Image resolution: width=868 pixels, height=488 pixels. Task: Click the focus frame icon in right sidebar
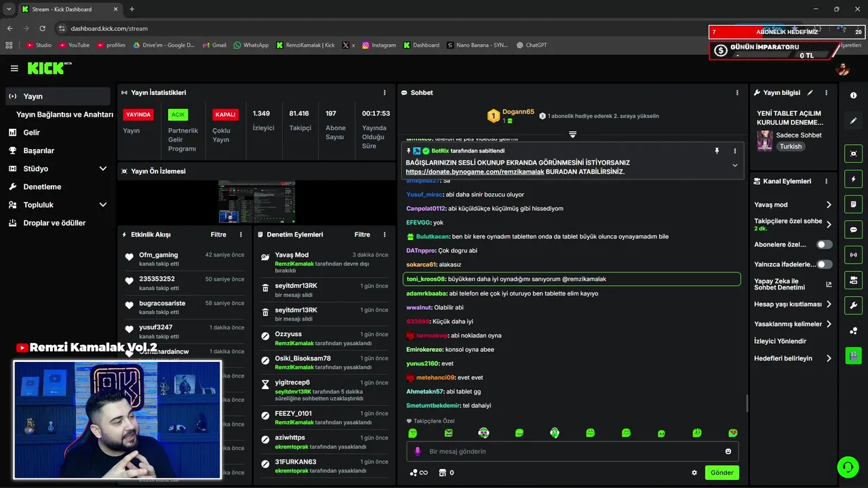tap(853, 154)
